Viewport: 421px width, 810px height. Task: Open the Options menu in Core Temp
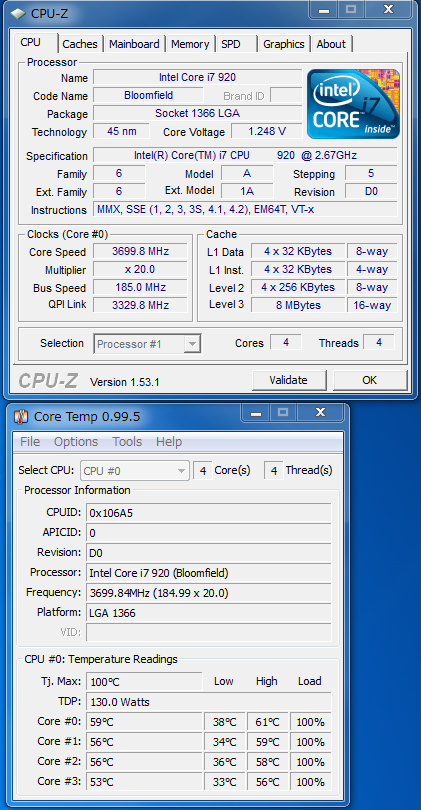tap(76, 442)
